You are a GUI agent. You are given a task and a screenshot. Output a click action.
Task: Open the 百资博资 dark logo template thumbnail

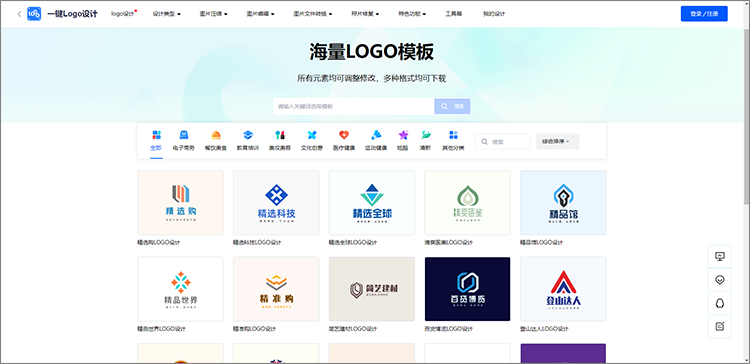[x=467, y=289]
